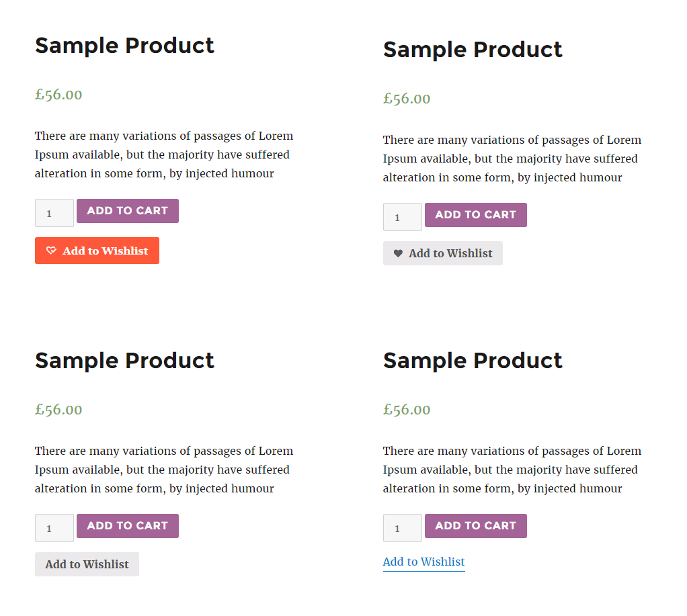Screen dimensions: 687x616
Task: Click Add to Cart above the gray heart wishlist button
Action: point(475,214)
